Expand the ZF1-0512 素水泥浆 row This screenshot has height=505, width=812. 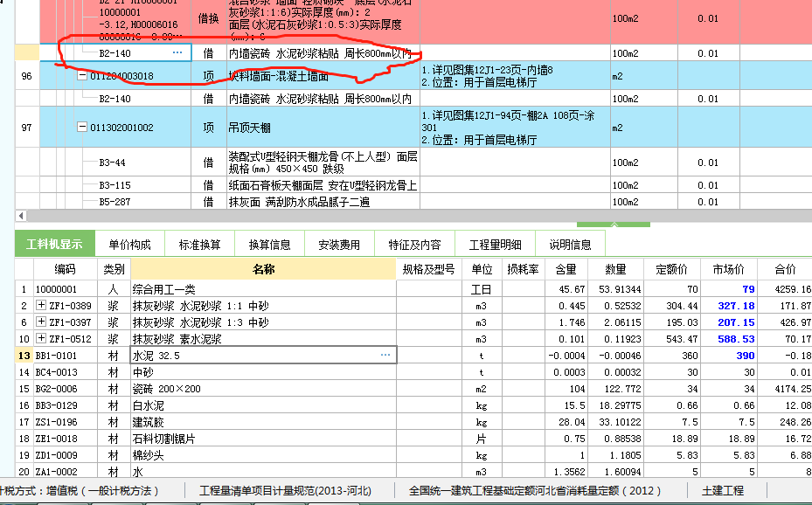click(x=41, y=338)
